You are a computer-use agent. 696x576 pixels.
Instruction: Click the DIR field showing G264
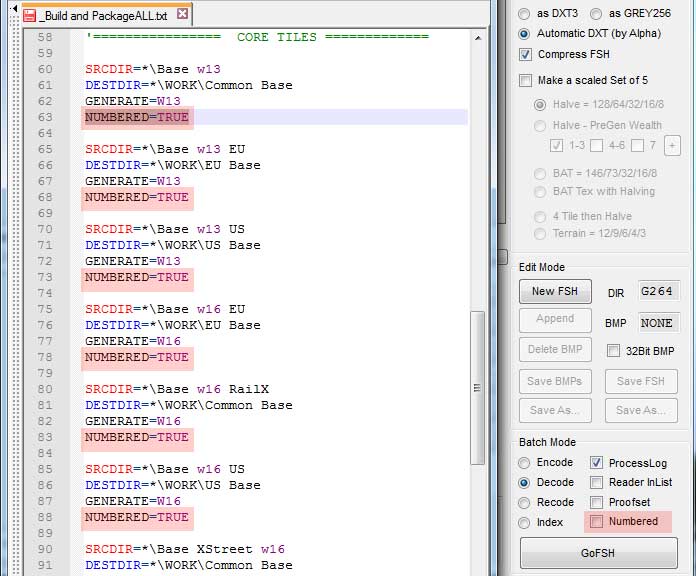(x=658, y=292)
